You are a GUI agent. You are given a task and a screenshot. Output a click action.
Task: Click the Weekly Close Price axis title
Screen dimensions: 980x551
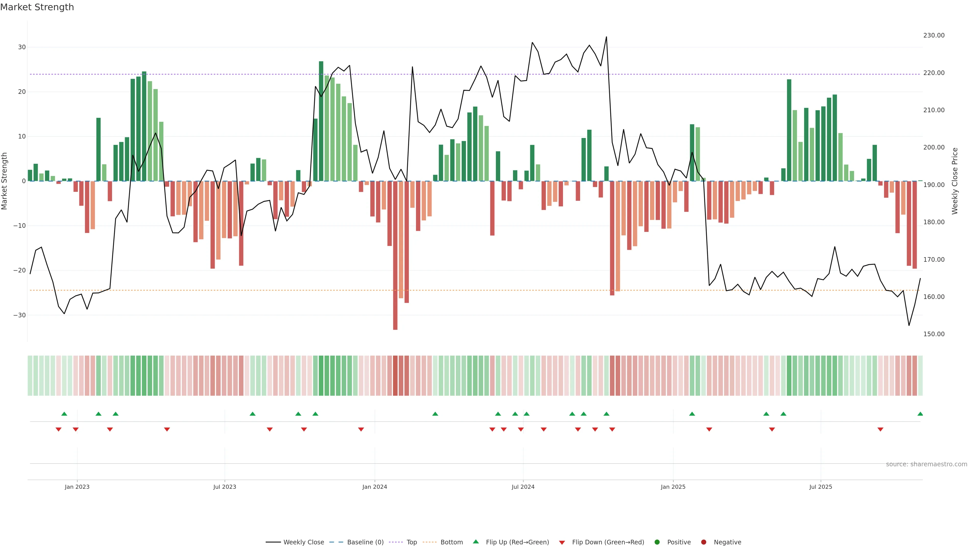[x=955, y=181]
